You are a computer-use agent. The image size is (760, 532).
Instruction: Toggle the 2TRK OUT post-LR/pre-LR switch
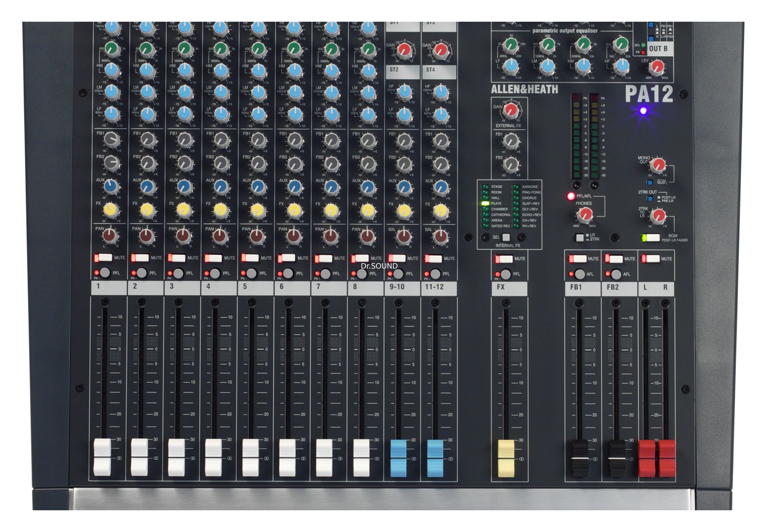[x=650, y=198]
